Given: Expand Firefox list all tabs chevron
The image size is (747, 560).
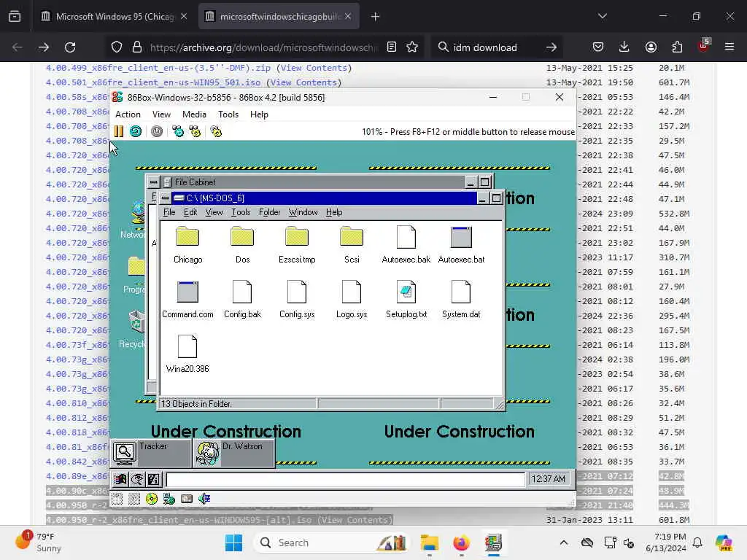Looking at the screenshot, I should (603, 16).
